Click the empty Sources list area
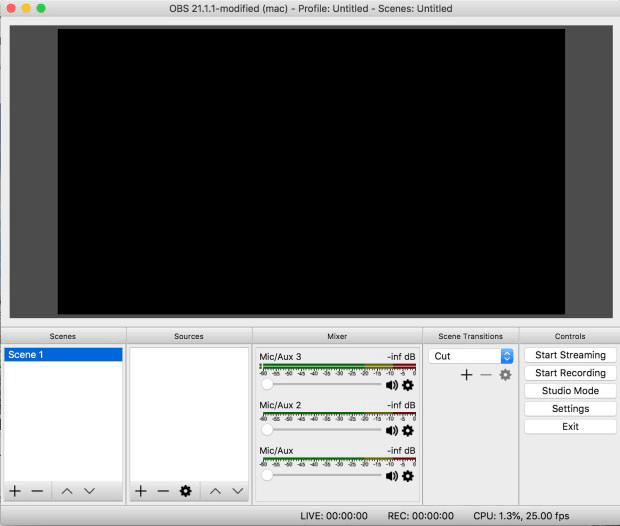This screenshot has height=526, width=620. click(189, 414)
